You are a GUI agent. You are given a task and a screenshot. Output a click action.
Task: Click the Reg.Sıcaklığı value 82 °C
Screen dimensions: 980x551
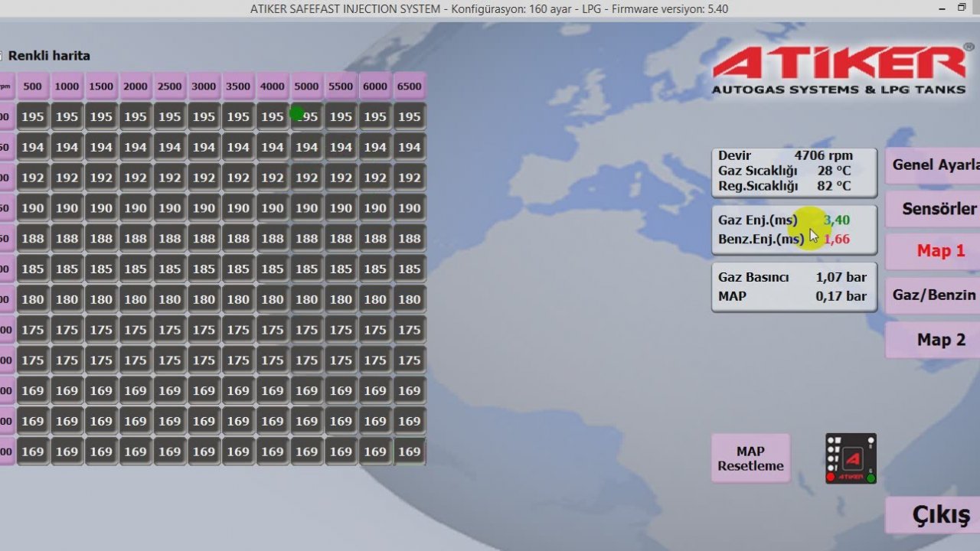[x=834, y=186]
